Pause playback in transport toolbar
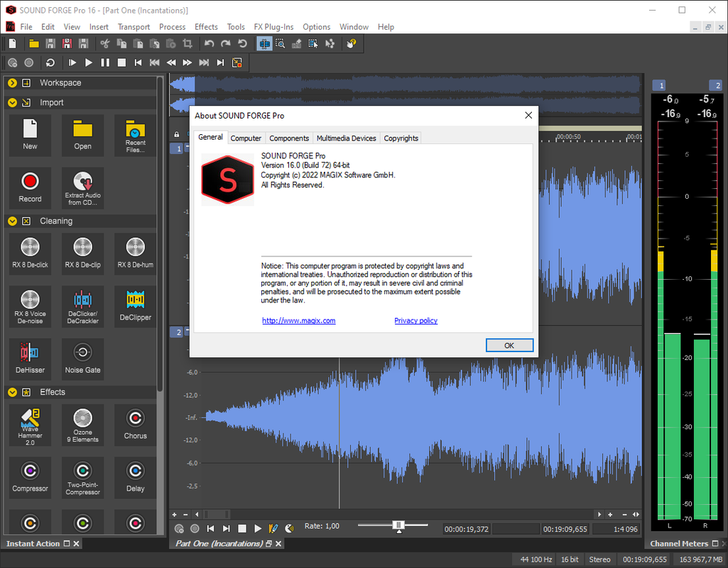728x568 pixels. [105, 62]
